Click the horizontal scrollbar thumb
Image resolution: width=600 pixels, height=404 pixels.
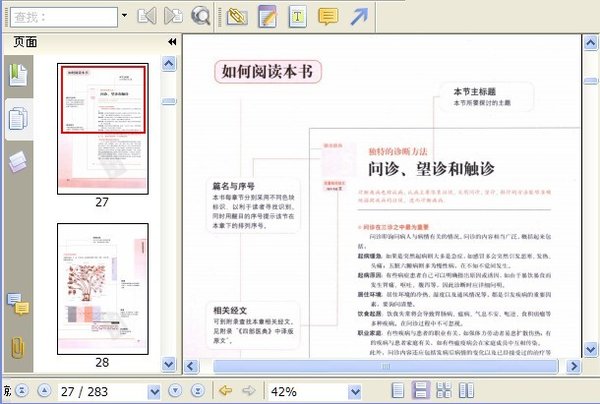[x=385, y=367]
